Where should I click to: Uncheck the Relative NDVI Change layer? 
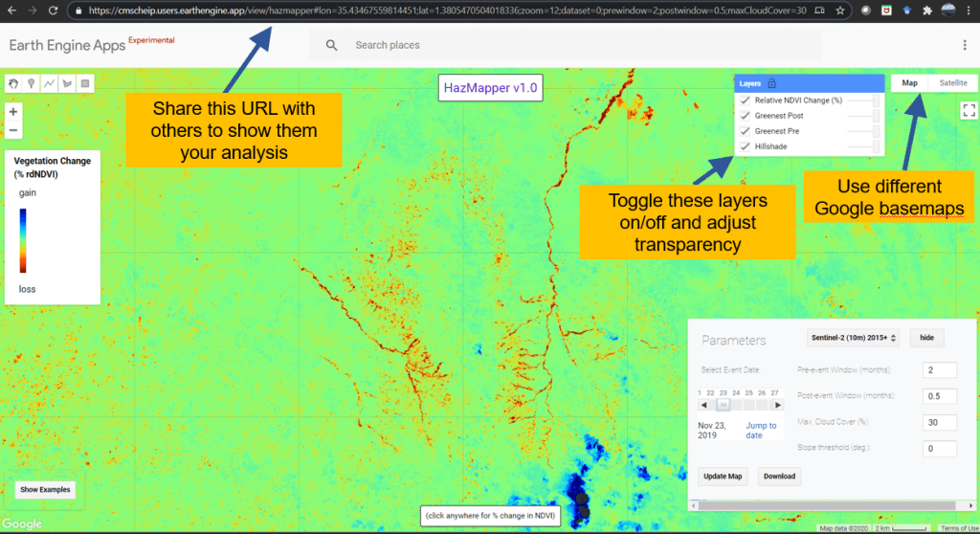click(x=745, y=100)
